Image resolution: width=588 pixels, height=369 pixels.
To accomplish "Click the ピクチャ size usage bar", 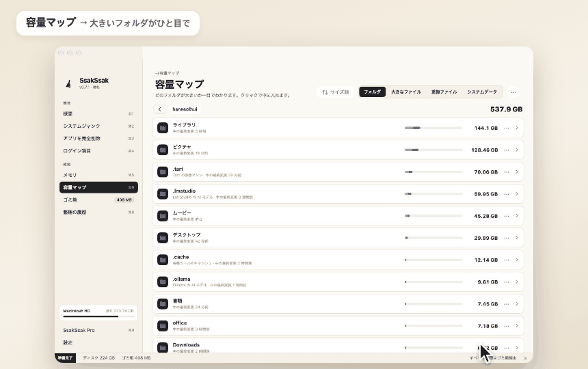I will tap(433, 150).
